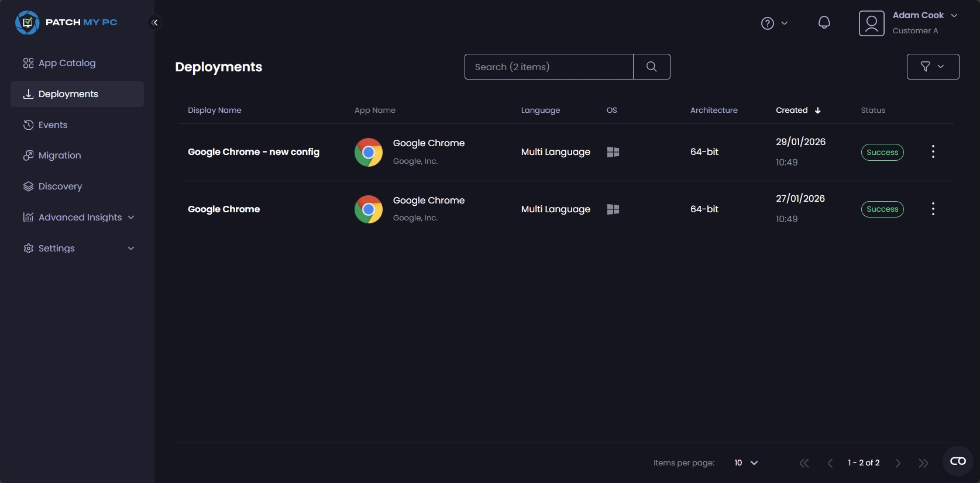The width and height of the screenshot is (980, 483).
Task: Open the Events page
Action: (53, 125)
